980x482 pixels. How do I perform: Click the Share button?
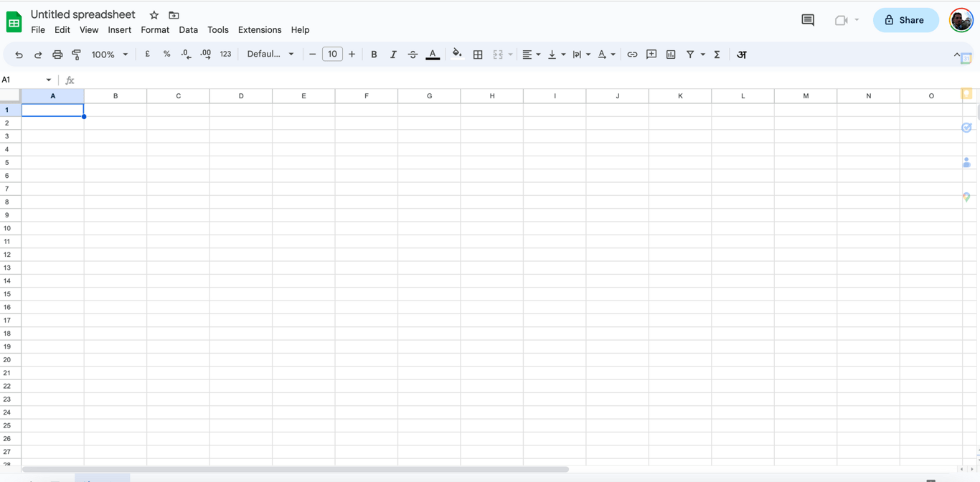coord(905,20)
